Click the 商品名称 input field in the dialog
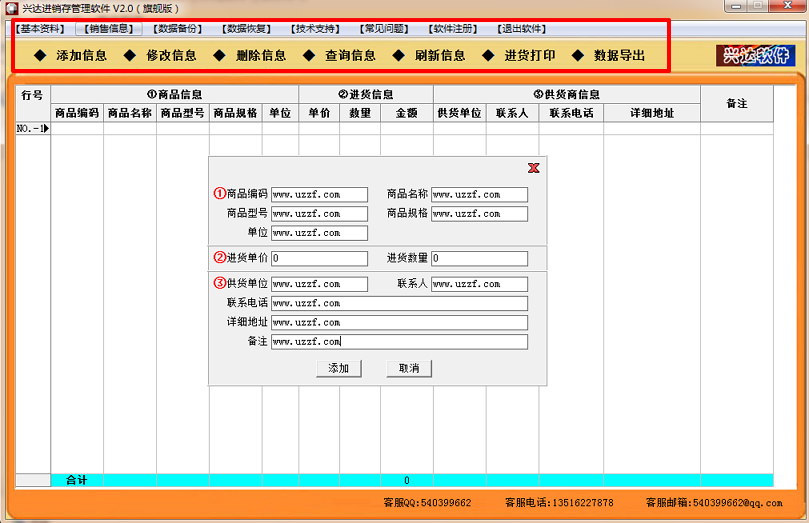 (479, 195)
